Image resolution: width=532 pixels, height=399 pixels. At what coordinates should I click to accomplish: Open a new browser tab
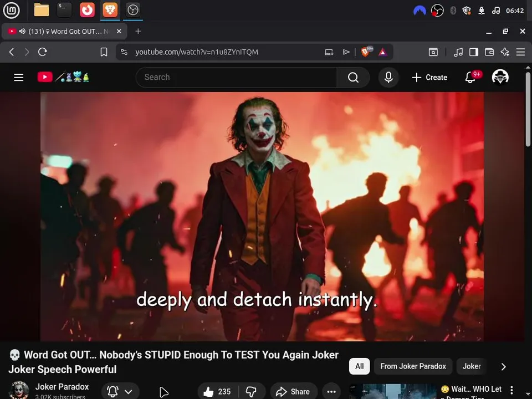138,31
